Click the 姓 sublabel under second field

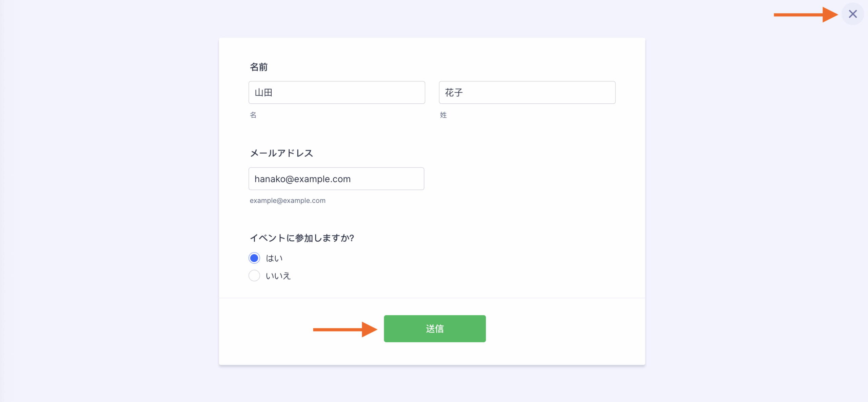click(x=443, y=115)
